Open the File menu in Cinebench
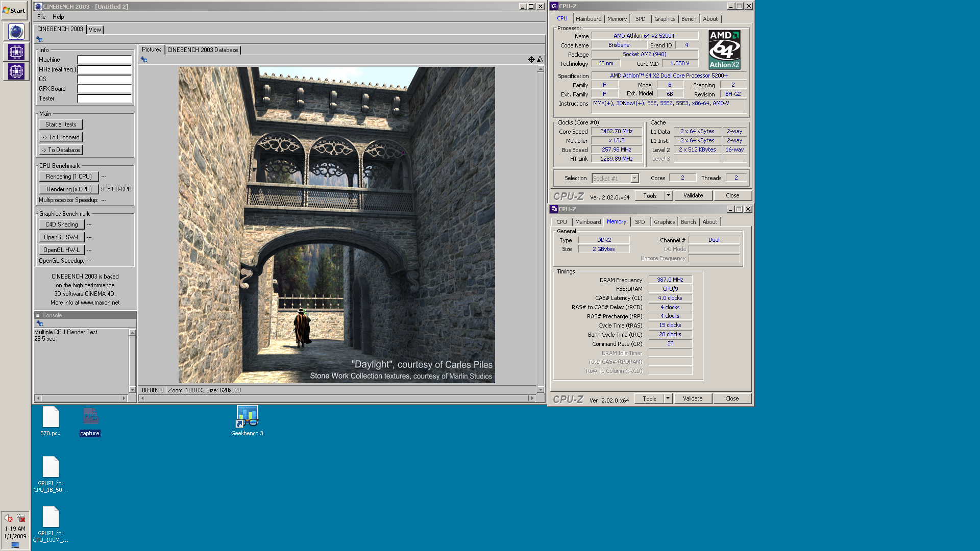Viewport: 980px width, 551px height. [41, 17]
